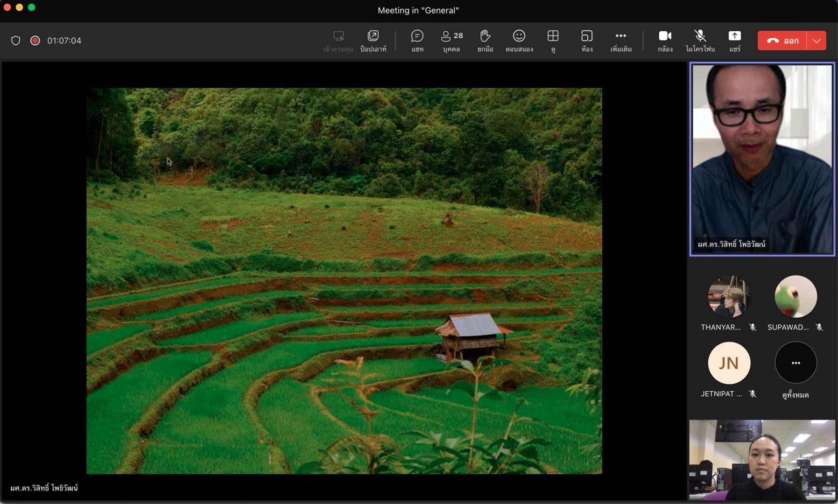Expand the leave options arrow beside ออก

click(x=817, y=41)
